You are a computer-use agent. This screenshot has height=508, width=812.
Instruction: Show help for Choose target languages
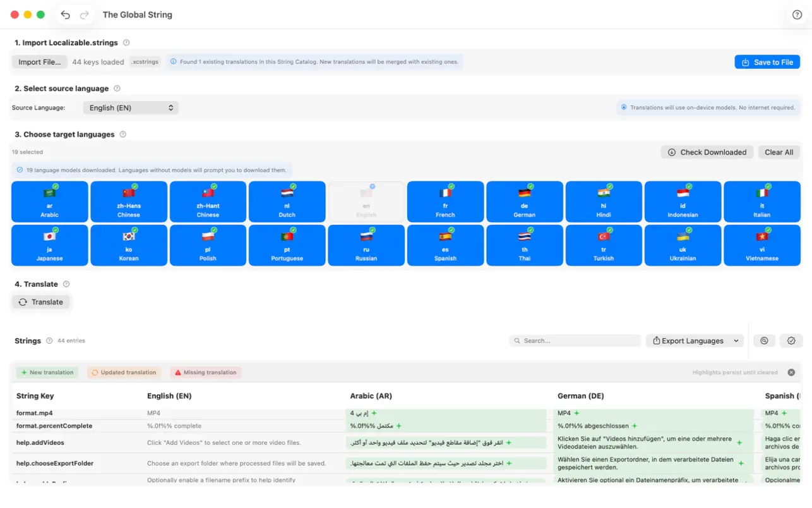pos(123,134)
